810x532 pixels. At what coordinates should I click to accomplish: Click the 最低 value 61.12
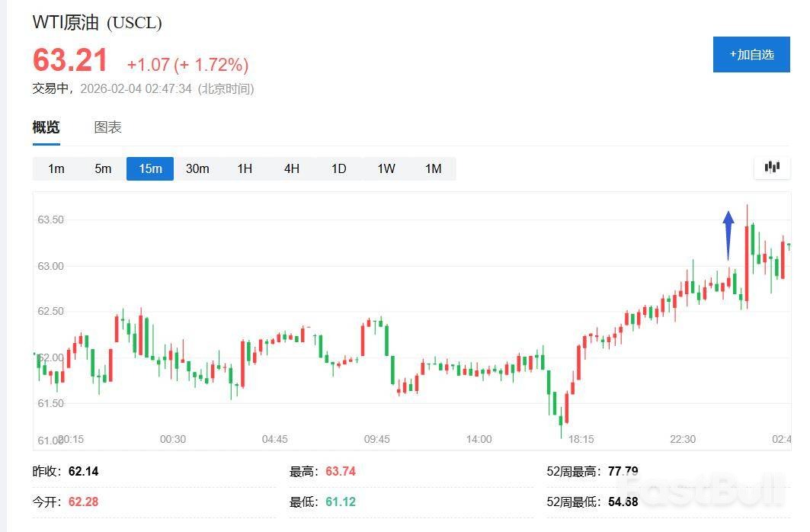click(341, 502)
